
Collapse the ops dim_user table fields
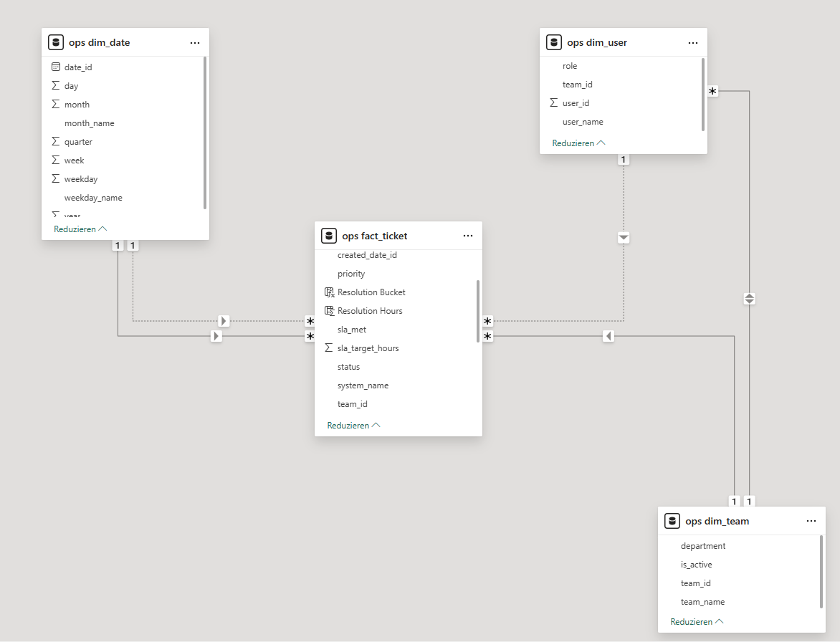[x=578, y=143]
